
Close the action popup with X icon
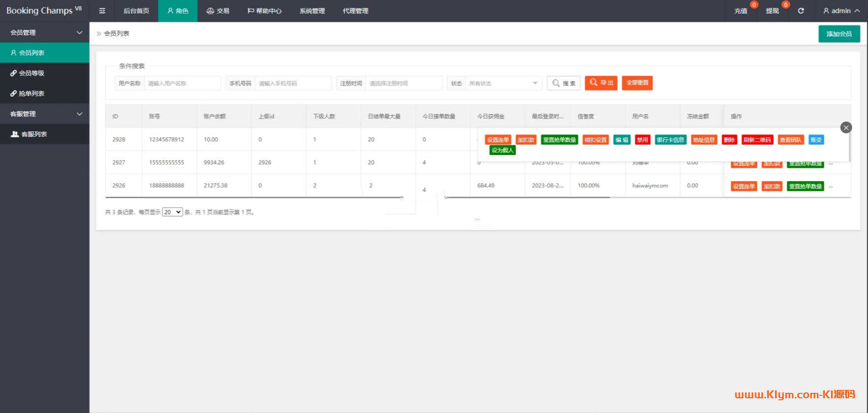(845, 128)
